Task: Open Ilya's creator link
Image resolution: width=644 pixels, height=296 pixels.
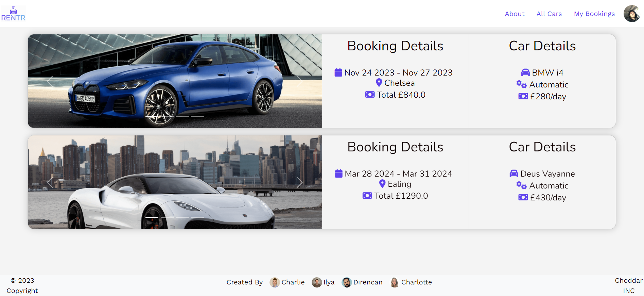Action: (329, 282)
